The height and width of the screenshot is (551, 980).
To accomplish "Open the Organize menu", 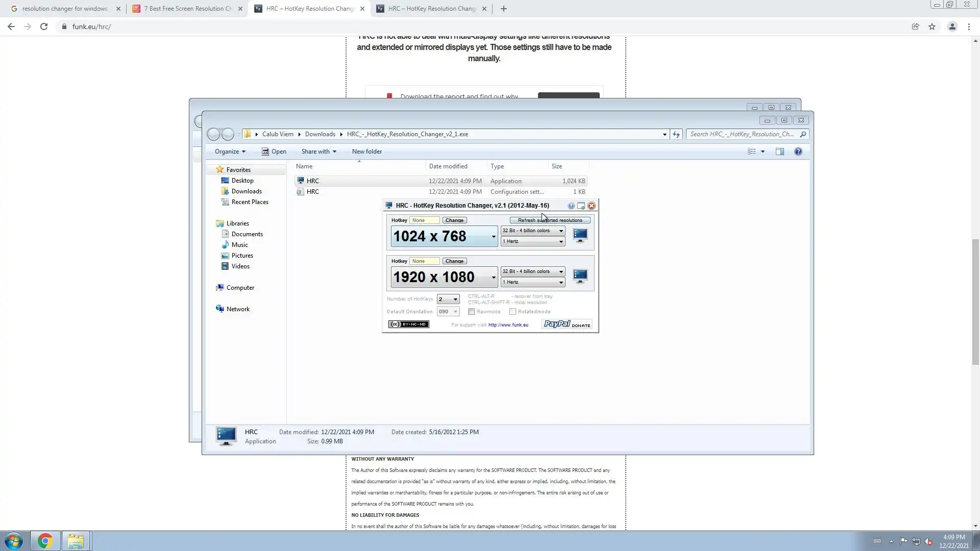I will 230,152.
